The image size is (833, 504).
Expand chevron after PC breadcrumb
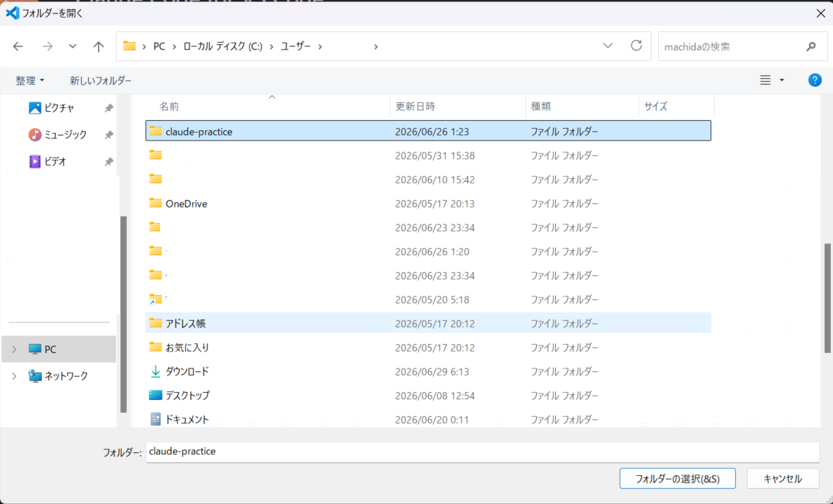coord(173,47)
